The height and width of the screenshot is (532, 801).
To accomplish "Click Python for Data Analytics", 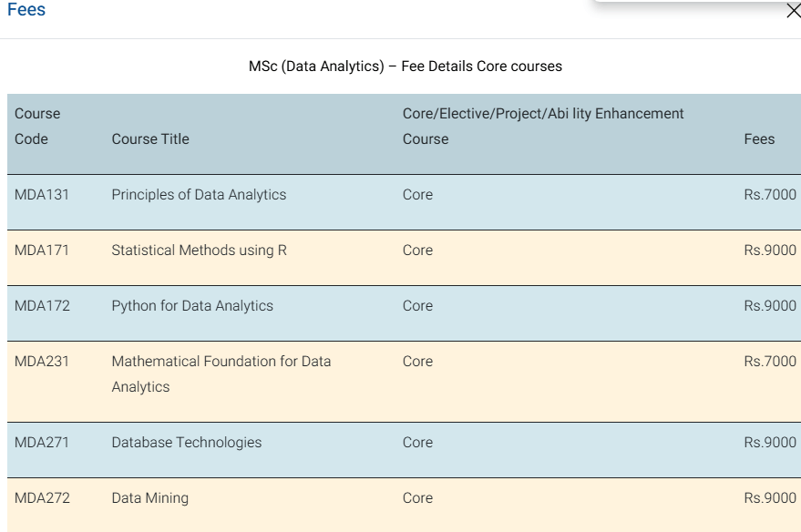I will click(192, 306).
